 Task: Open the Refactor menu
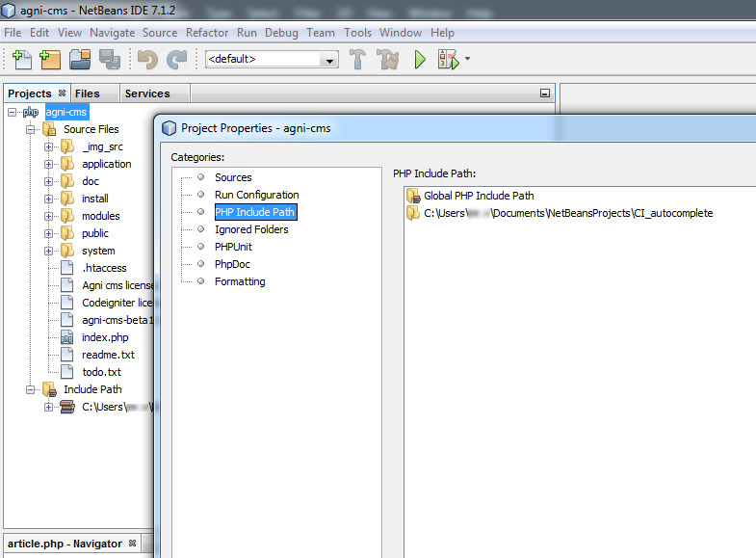point(207,32)
